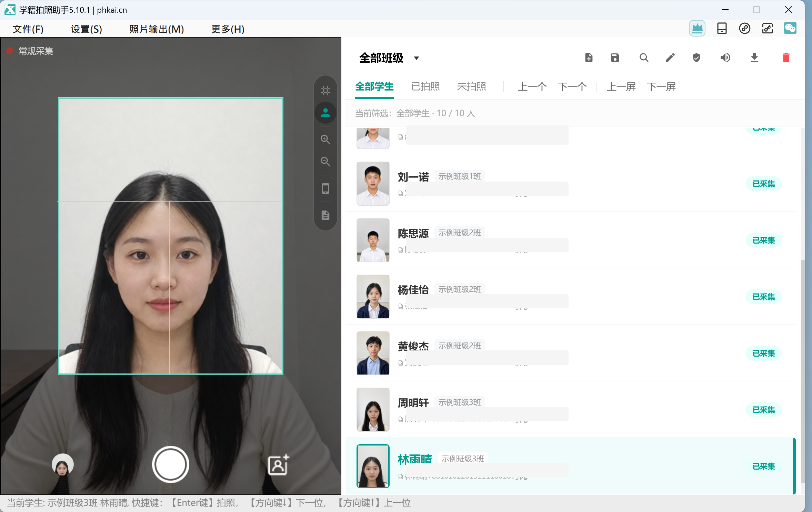Click the add new file icon
This screenshot has width=812, height=512.
coord(589,58)
